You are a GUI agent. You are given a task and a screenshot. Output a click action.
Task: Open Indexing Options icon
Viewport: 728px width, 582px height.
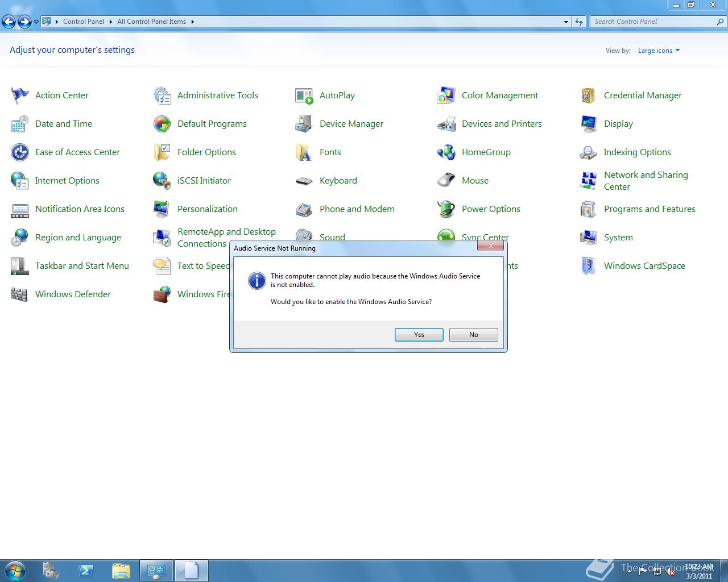[x=589, y=152]
